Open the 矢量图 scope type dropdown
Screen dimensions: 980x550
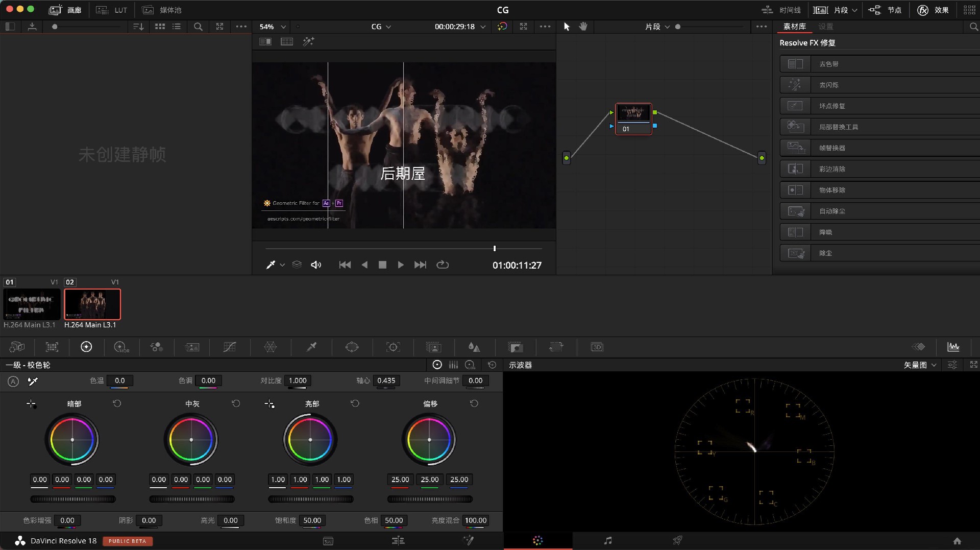[x=920, y=365]
